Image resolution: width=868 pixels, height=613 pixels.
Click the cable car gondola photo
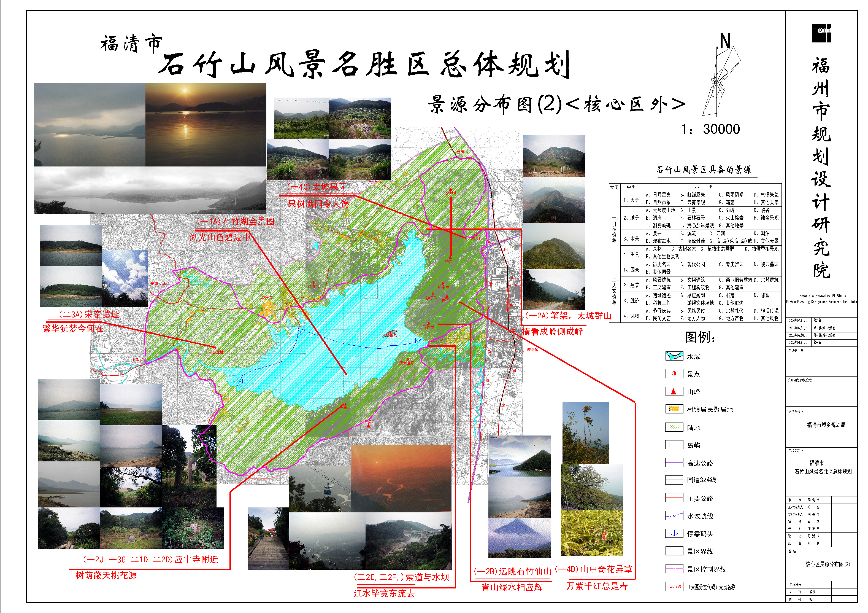pyautogui.click(x=320, y=489)
